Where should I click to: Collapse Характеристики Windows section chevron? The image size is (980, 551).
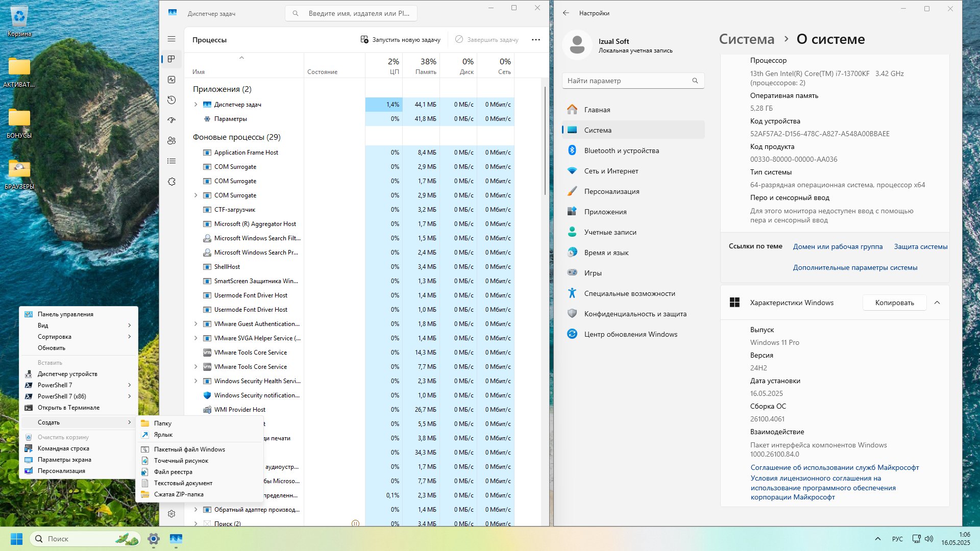point(937,303)
